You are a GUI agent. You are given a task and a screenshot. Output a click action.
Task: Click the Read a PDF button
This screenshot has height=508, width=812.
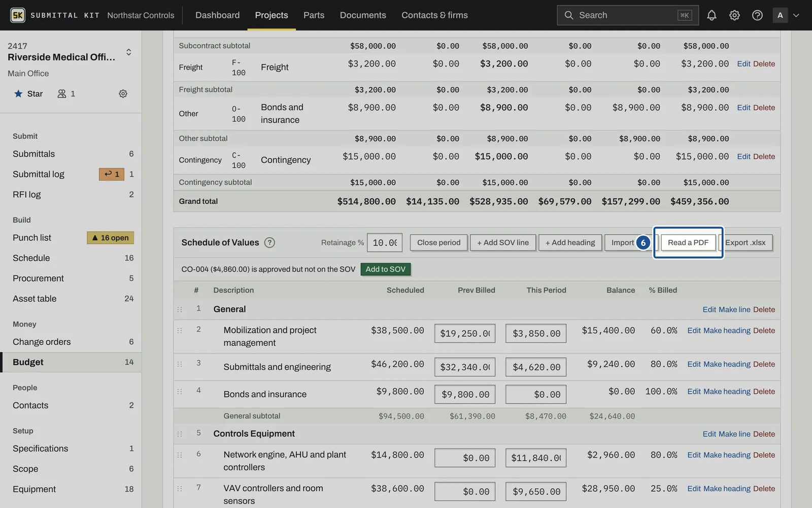point(688,243)
